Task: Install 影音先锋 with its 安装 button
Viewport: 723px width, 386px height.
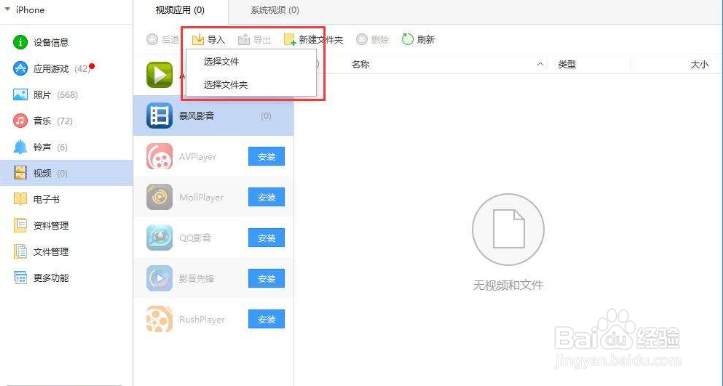Action: 267,279
